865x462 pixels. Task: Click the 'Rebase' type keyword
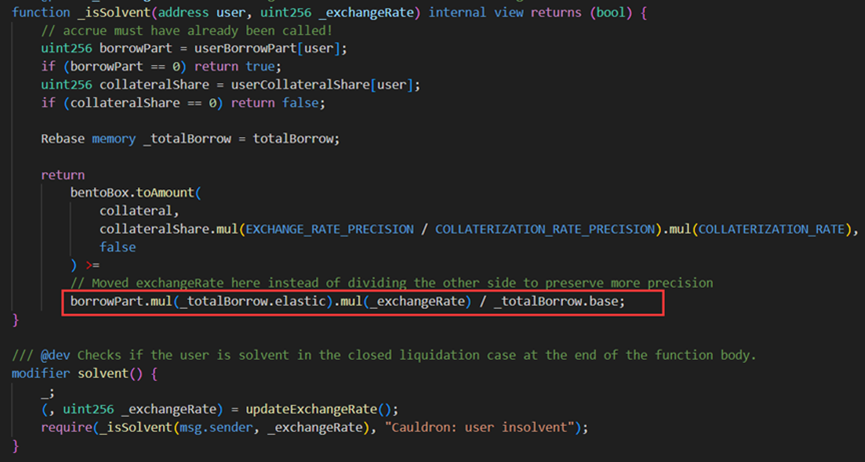click(x=62, y=139)
